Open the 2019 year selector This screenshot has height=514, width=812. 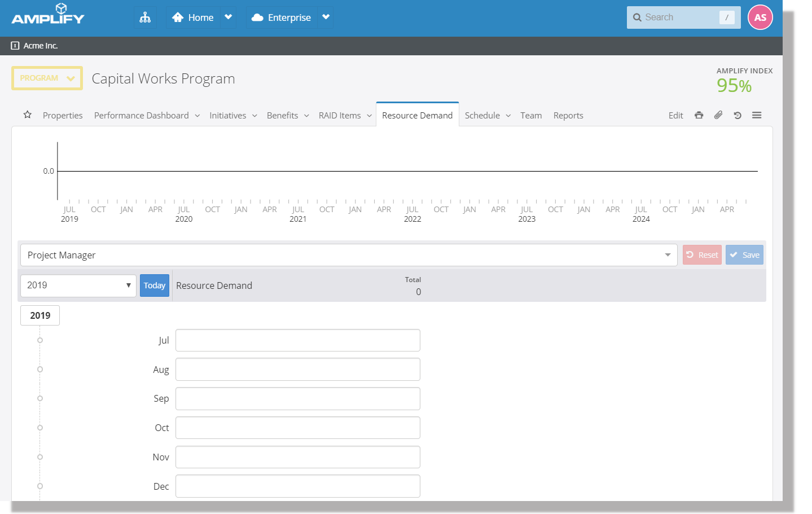point(78,285)
